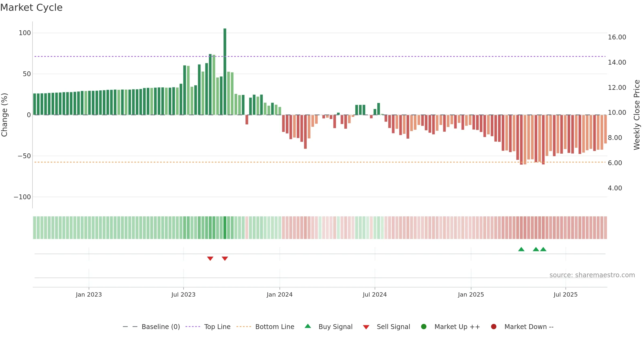Click the Market Cycle chart title
Image resolution: width=644 pixels, height=362 pixels.
(x=31, y=8)
